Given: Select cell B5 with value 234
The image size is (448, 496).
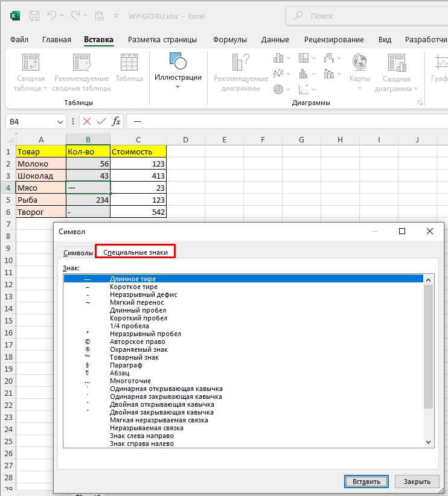Looking at the screenshot, I should [88, 200].
